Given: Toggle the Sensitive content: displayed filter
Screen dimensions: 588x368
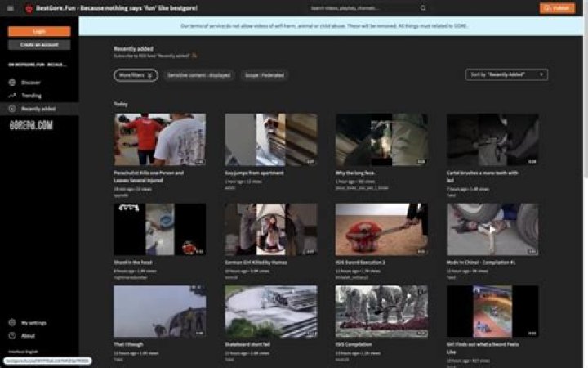Looking at the screenshot, I should point(200,74).
